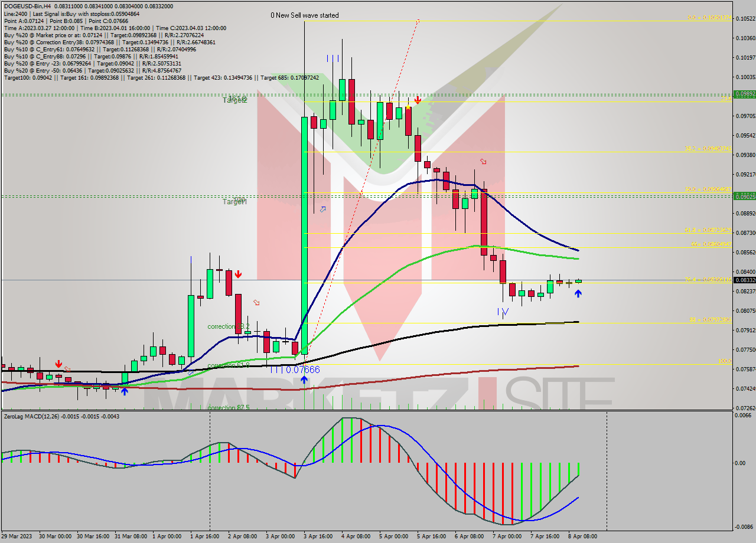This screenshot has width=756, height=543.
Task: Select the "8 Apr 08:00" time axis label
Action: click(x=582, y=537)
